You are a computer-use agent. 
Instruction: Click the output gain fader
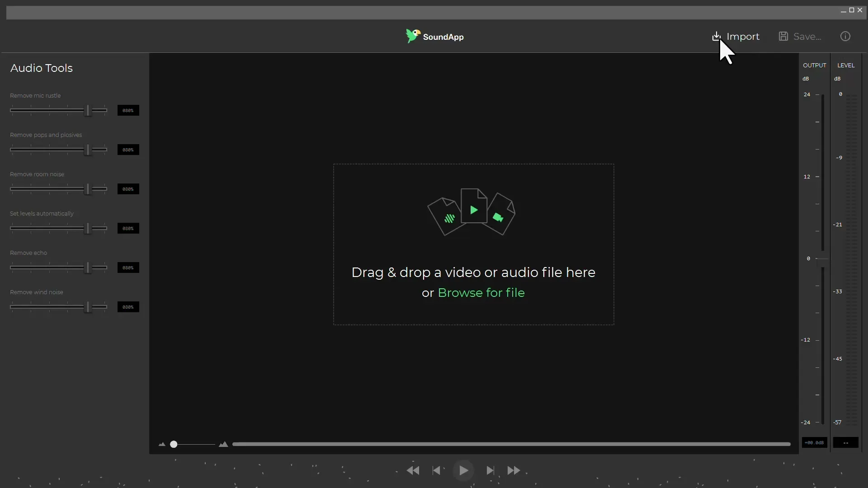(823, 258)
